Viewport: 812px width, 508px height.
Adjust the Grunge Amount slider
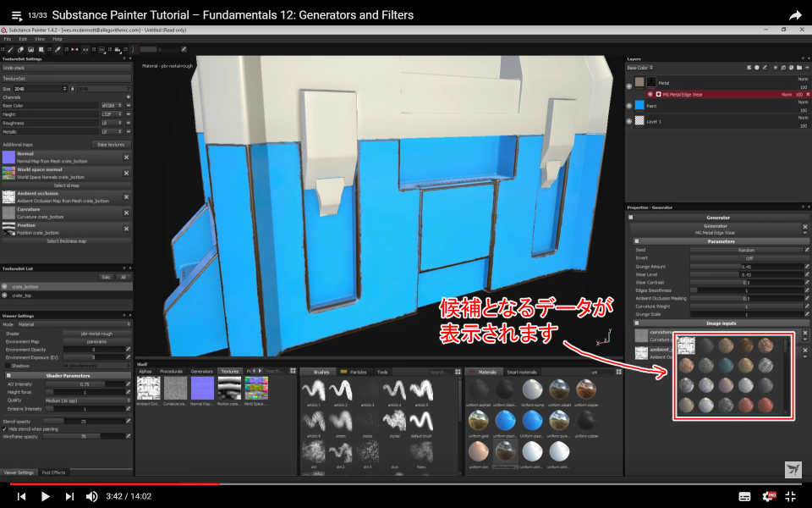click(x=746, y=267)
